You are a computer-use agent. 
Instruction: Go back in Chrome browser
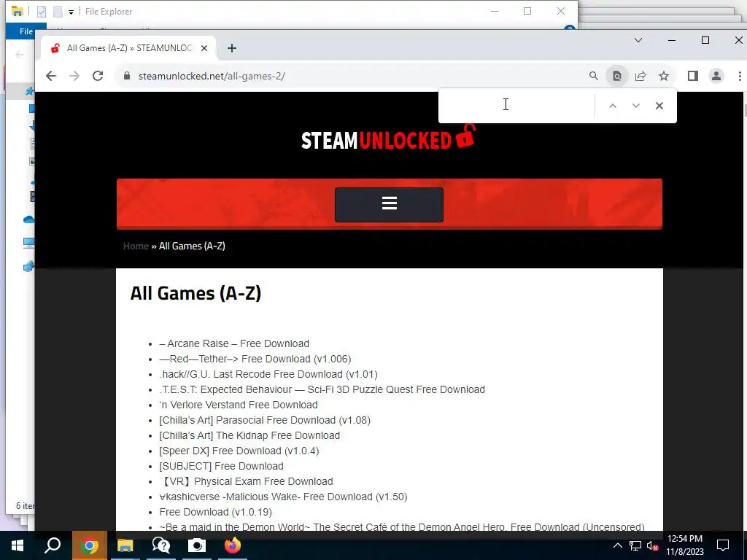pos(51,76)
